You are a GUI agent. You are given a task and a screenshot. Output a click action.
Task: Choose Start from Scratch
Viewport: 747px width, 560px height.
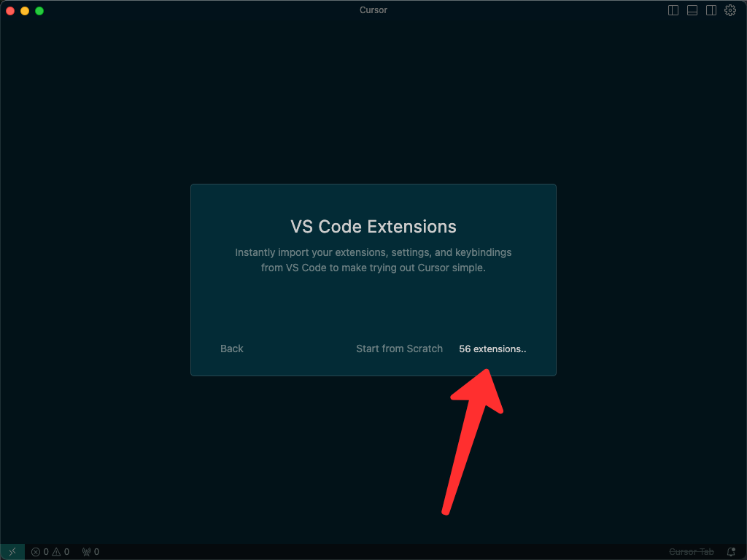[399, 349]
